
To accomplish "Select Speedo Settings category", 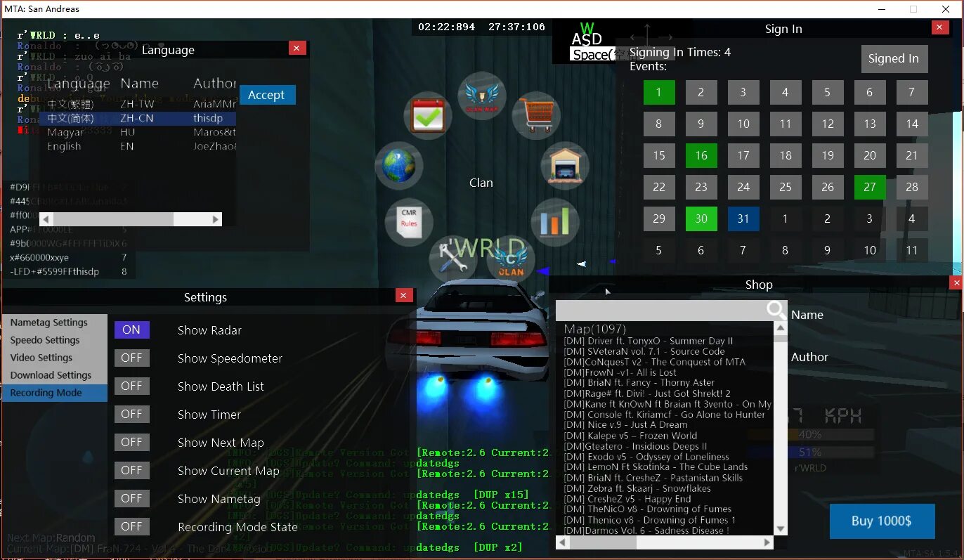I will coord(55,340).
